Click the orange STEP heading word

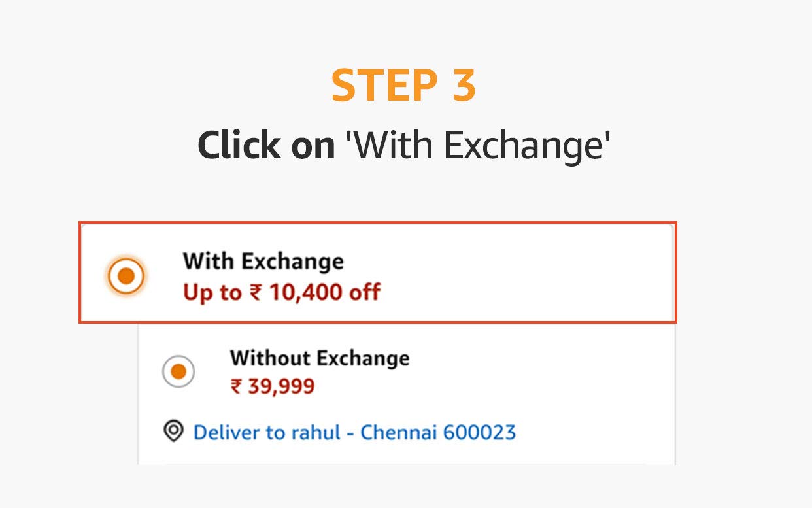(x=384, y=86)
